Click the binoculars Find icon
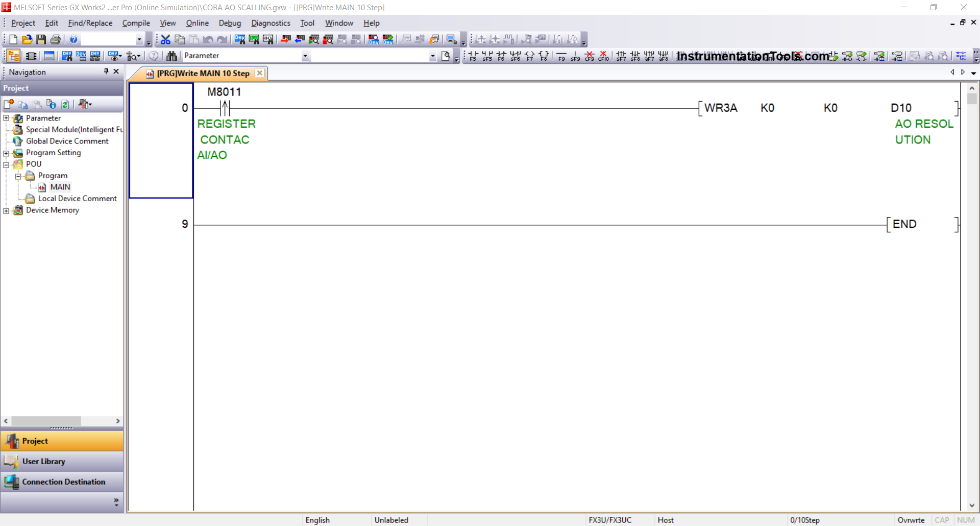 pyautogui.click(x=171, y=56)
